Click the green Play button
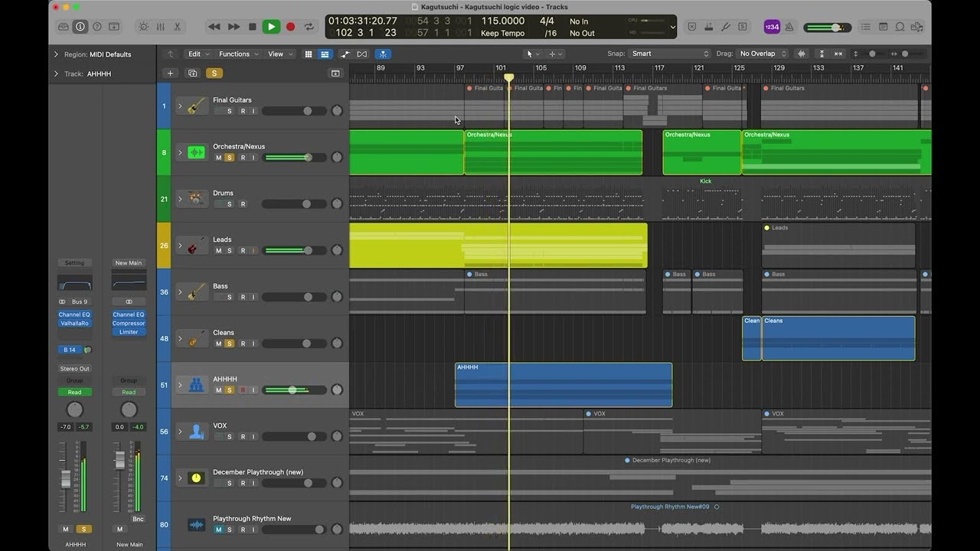Image resolution: width=980 pixels, height=551 pixels. point(271,27)
